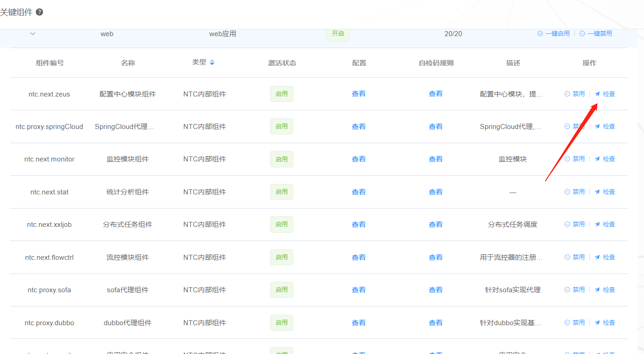Click 启用 status tag for ntc.proxy.springCloud

[x=281, y=126]
